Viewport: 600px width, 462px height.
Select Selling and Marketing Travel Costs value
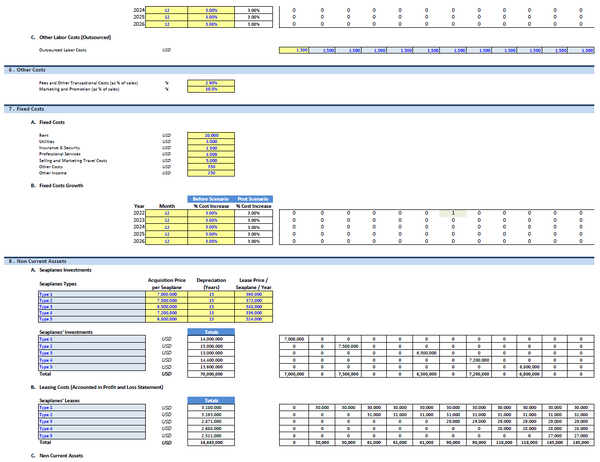point(211,160)
